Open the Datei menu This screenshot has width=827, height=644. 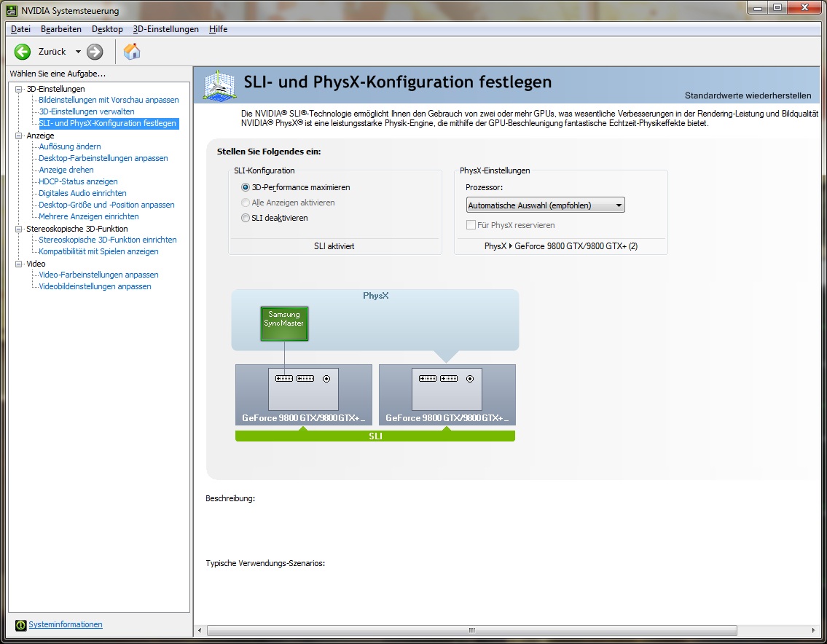[x=20, y=29]
